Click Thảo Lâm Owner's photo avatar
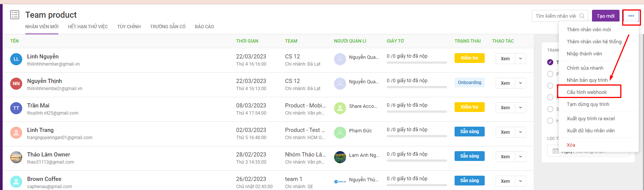Viewport: 644px width, 190px height. coord(16,157)
